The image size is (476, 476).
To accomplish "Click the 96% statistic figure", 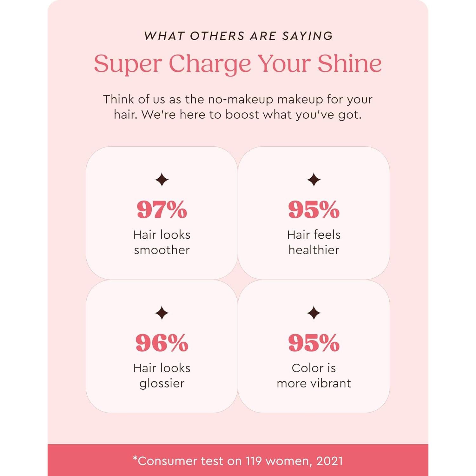I will [162, 343].
